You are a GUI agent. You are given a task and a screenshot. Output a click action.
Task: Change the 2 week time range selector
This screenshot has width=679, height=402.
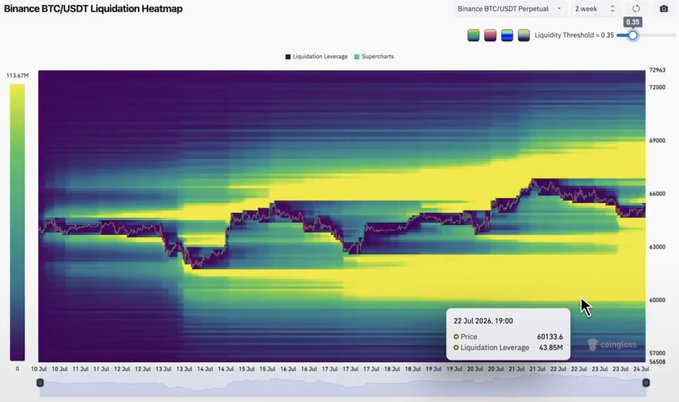(x=595, y=9)
